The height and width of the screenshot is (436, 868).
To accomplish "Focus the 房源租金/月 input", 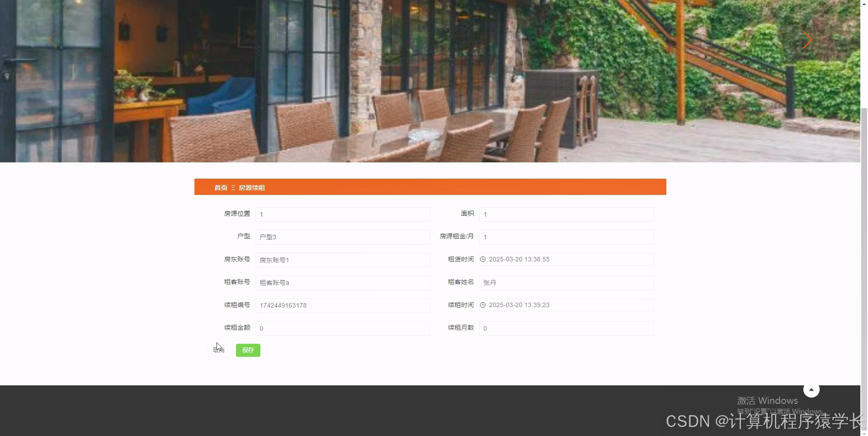I will point(566,237).
